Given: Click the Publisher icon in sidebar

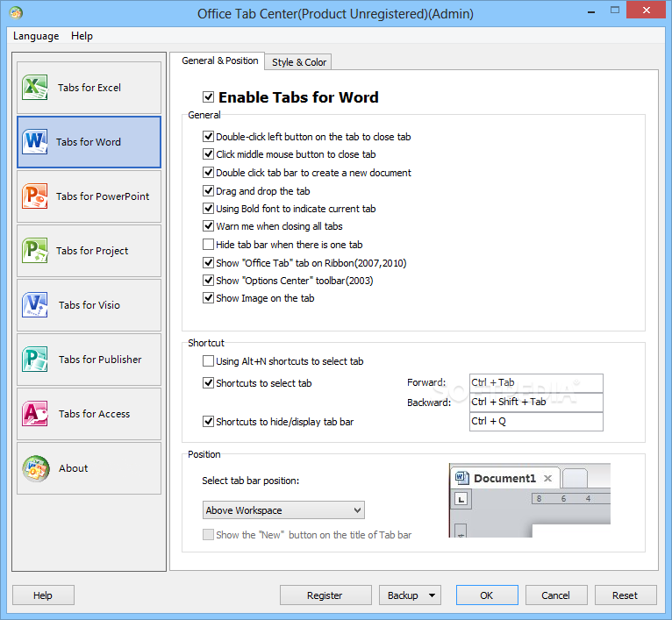Looking at the screenshot, I should click(35, 359).
